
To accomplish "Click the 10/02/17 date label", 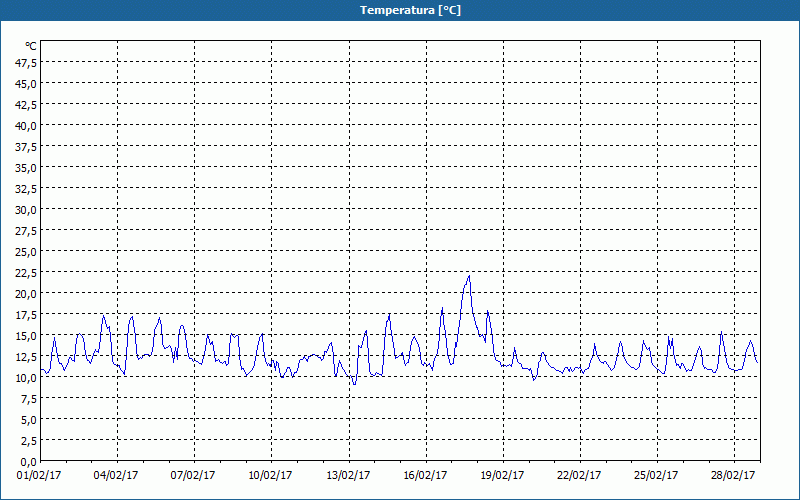I will (x=270, y=476).
